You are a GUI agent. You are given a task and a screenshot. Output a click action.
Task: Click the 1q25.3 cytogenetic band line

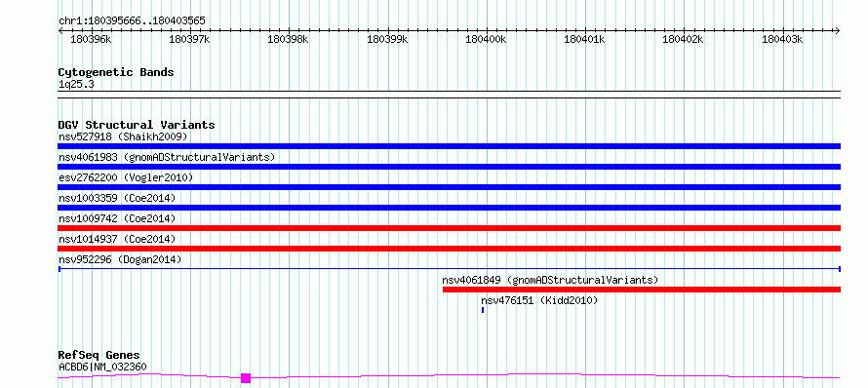pyautogui.click(x=449, y=95)
